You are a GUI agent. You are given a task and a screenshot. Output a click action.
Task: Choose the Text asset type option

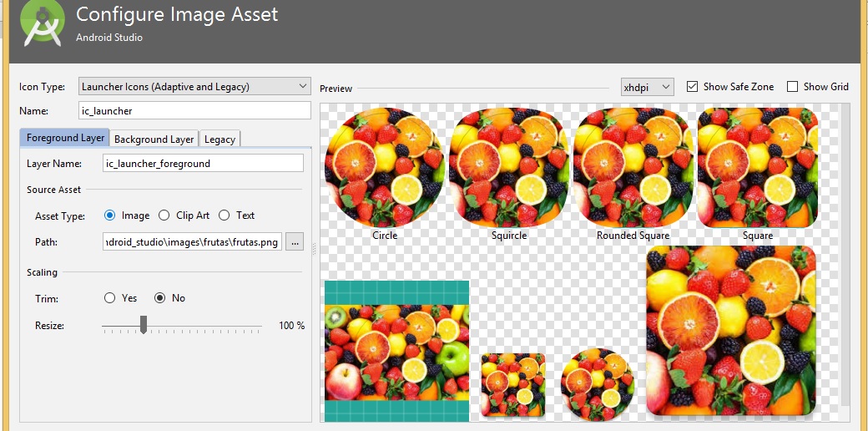tap(224, 215)
